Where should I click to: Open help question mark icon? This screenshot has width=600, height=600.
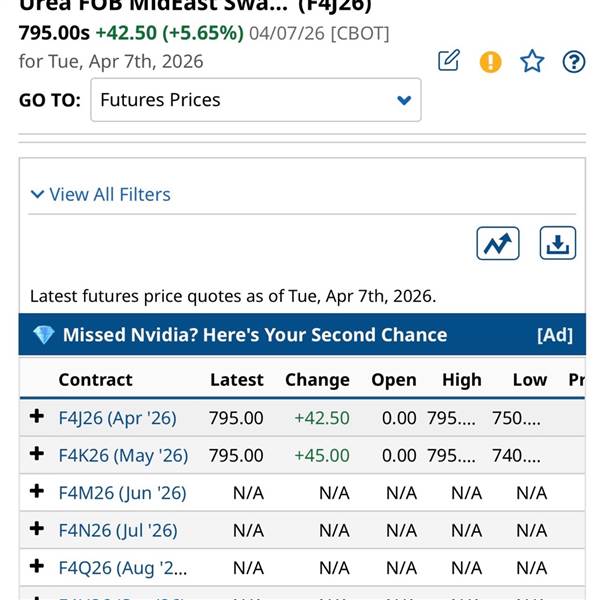pyautogui.click(x=574, y=62)
